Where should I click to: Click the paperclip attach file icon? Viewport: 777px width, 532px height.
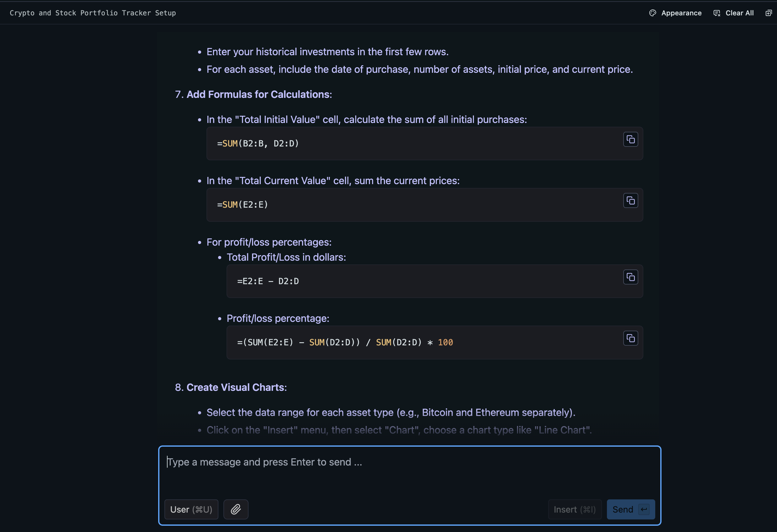point(236,509)
